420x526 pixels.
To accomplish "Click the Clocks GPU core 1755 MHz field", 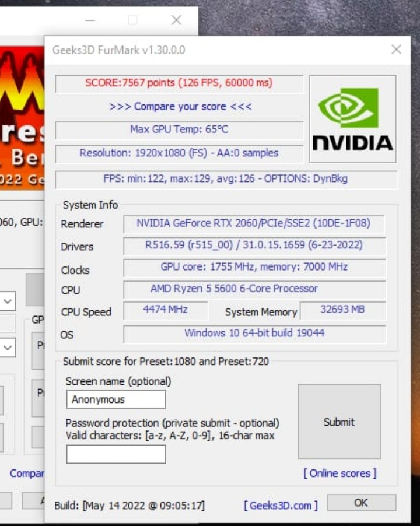I will coord(254,267).
